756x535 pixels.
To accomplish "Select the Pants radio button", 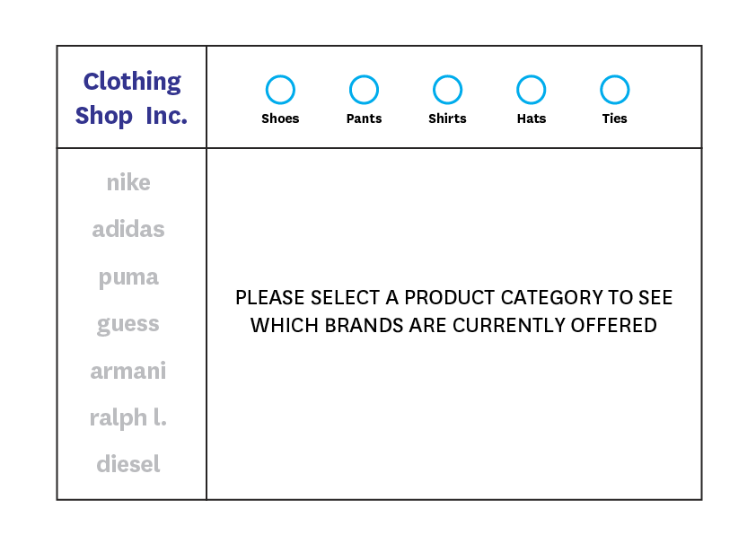I will click(364, 90).
